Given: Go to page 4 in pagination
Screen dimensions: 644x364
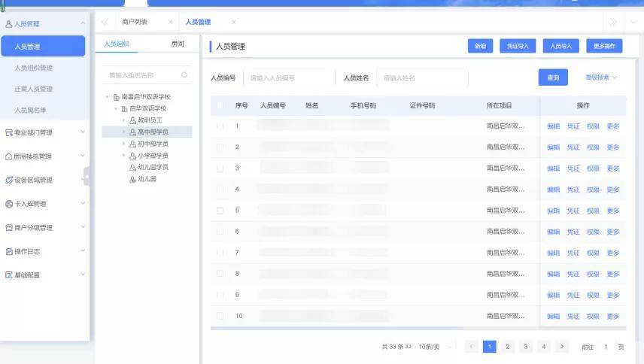Looking at the screenshot, I should pos(544,347).
